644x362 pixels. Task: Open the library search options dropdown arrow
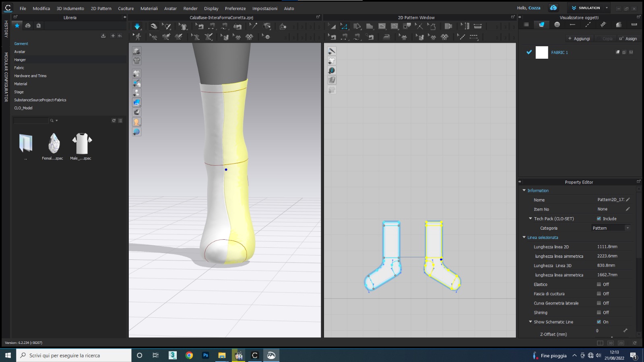tap(57, 121)
